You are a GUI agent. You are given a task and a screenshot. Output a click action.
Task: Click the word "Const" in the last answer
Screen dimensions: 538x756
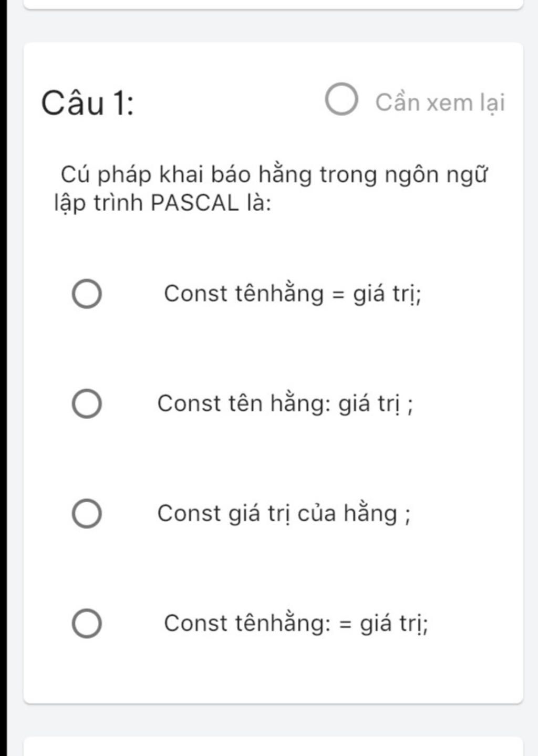point(195,624)
